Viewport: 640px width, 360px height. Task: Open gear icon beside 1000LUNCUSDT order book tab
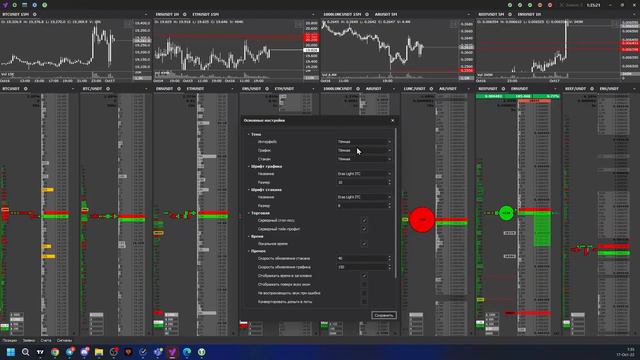point(358,89)
